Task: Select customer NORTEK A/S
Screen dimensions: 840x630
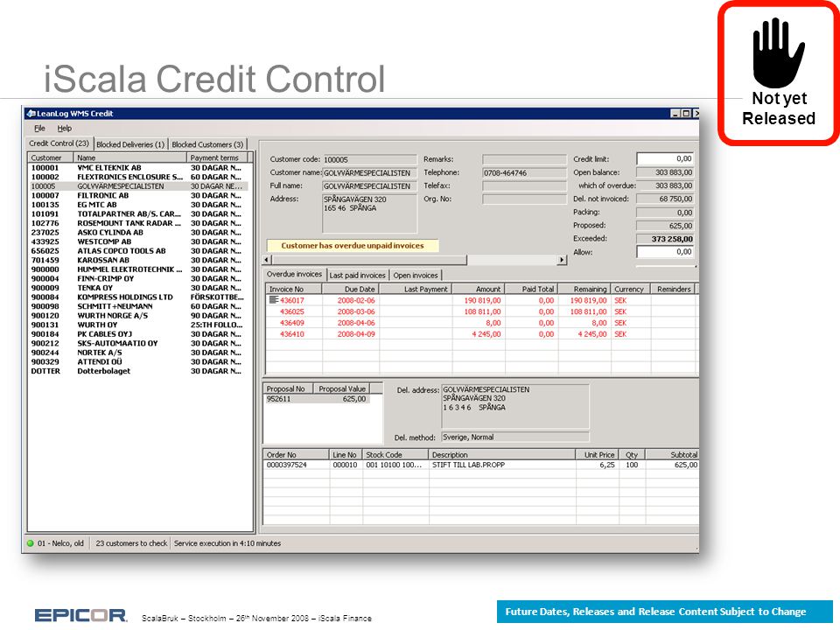Action: point(138,353)
